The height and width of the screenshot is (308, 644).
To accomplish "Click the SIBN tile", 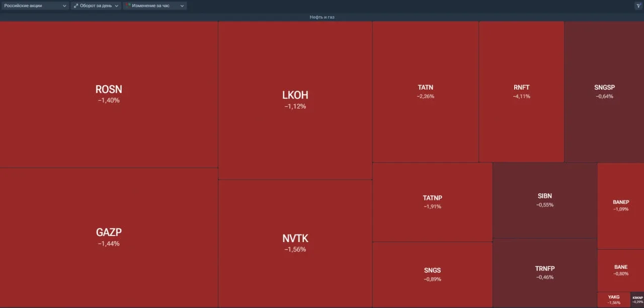I will (544, 200).
